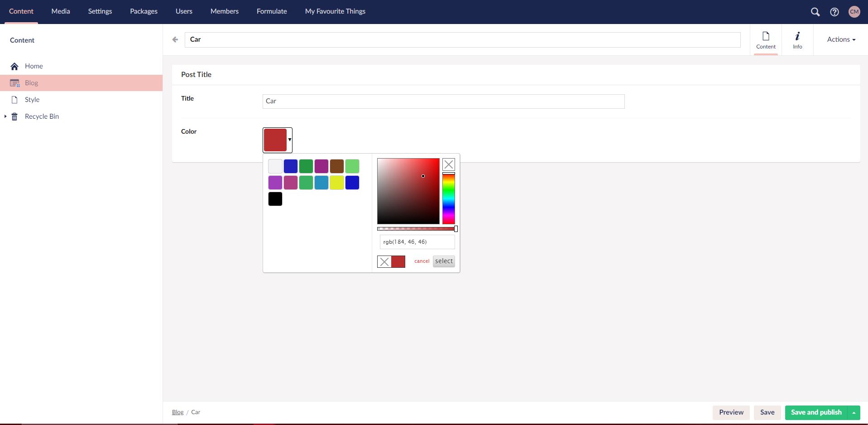Click the Blog list icon in tree

14,83
